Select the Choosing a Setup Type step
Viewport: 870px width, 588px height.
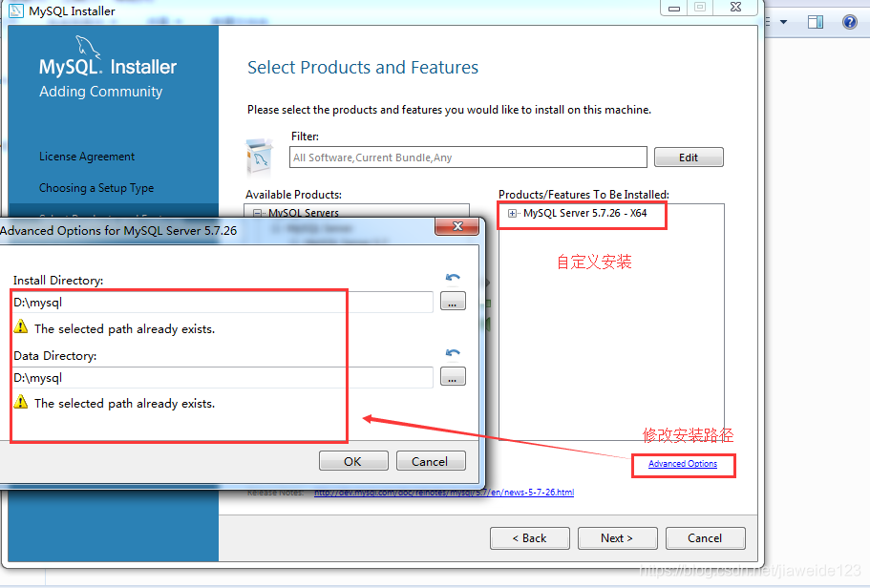[96, 188]
